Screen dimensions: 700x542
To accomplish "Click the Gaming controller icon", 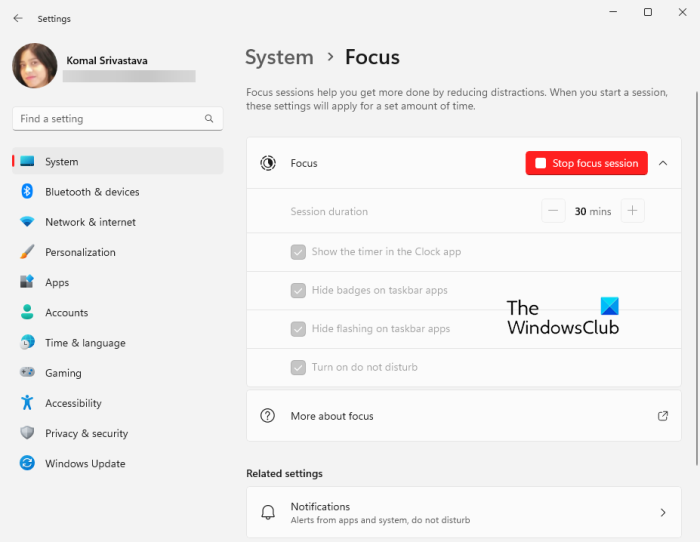I will (x=27, y=373).
